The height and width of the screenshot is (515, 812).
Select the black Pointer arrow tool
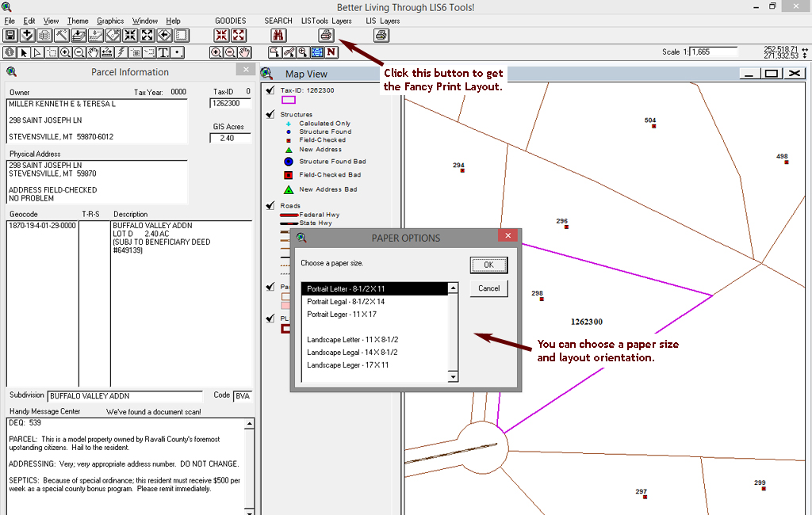[23, 52]
